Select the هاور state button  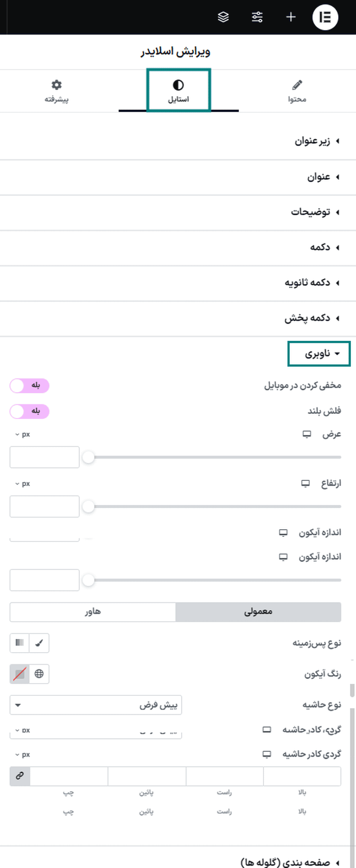92,612
